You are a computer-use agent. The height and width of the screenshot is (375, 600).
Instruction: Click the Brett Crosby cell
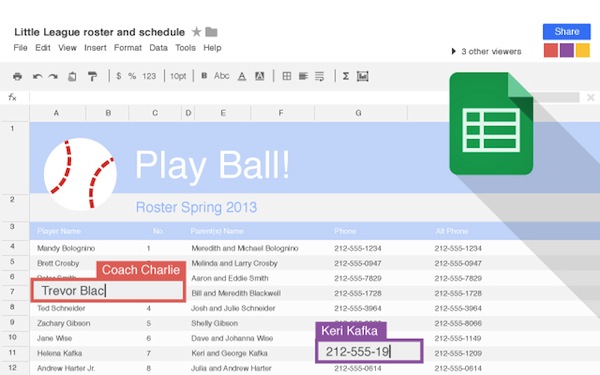(58, 263)
